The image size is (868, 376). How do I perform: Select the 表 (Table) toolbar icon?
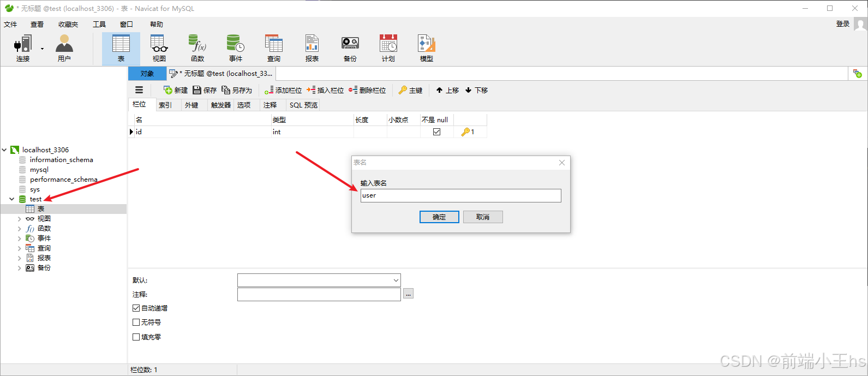[121, 48]
